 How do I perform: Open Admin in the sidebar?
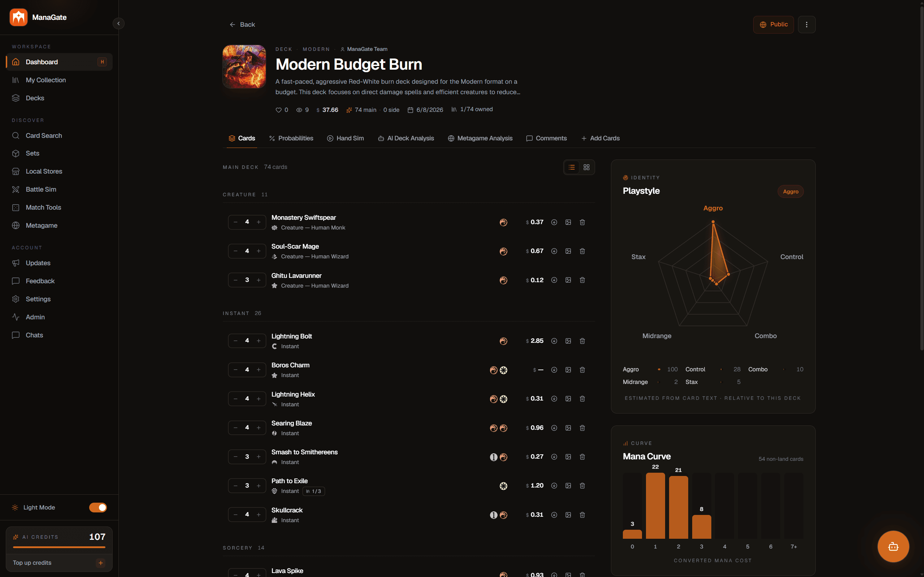tap(59, 317)
